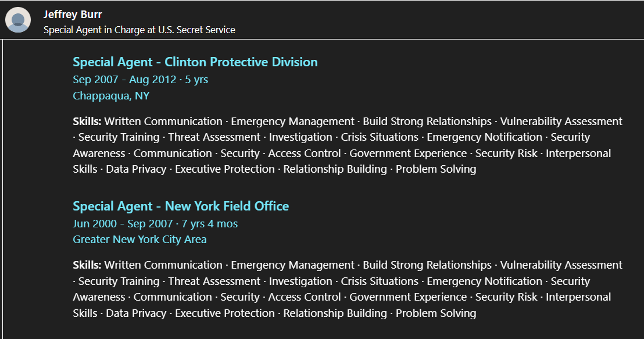Image resolution: width=644 pixels, height=339 pixels.
Task: Click Crisis Situations skill in first entry
Action: 380,137
